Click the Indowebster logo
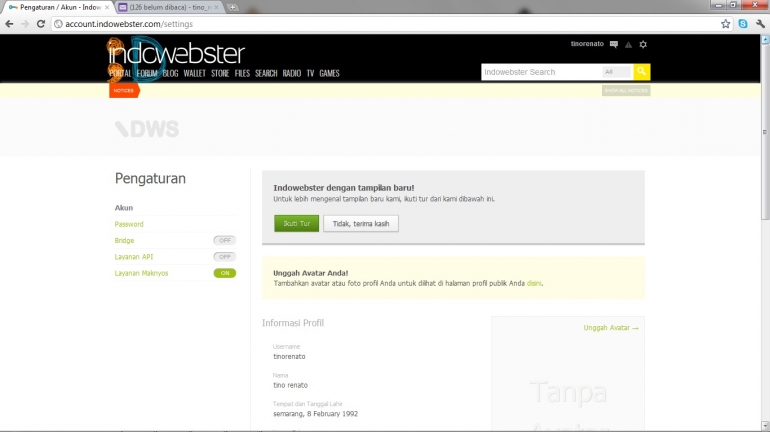This screenshot has height=432, width=770. coord(176,54)
